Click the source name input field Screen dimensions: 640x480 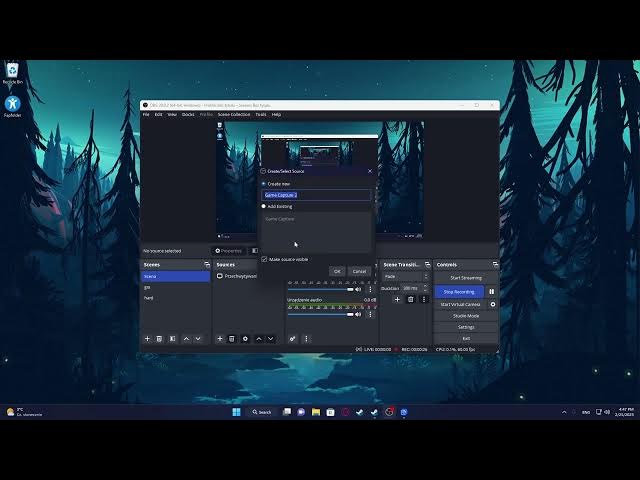[316, 195]
